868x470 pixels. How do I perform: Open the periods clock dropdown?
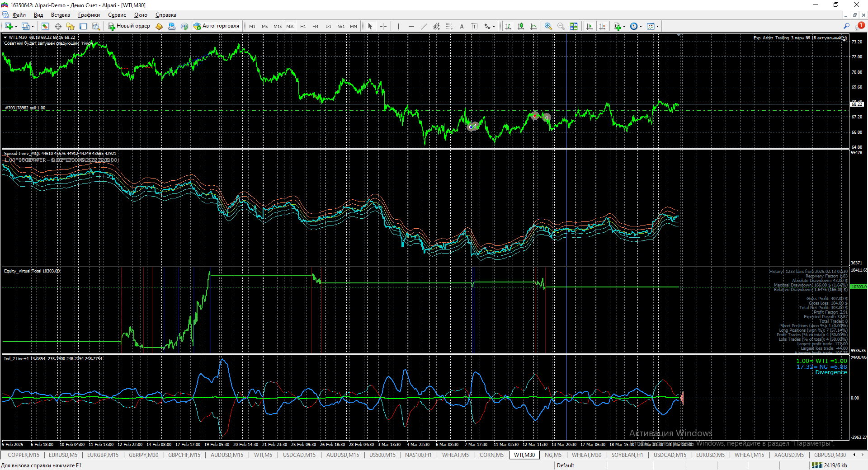tap(641, 26)
